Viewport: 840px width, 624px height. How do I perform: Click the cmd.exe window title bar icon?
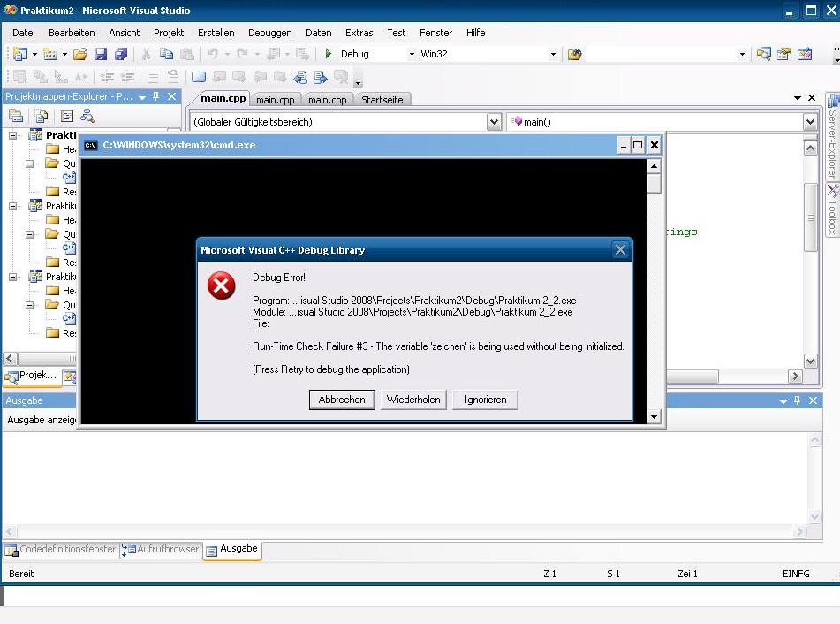[x=91, y=145]
